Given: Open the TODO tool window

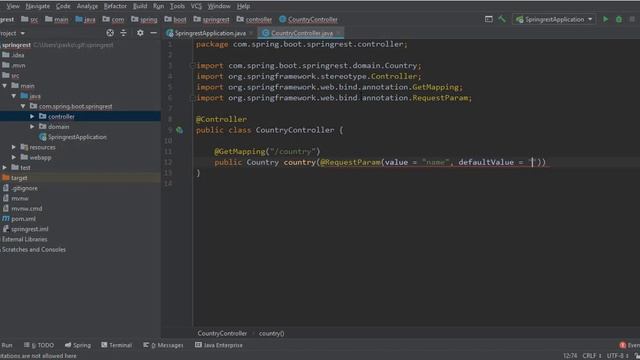Looking at the screenshot, I should pos(39,345).
